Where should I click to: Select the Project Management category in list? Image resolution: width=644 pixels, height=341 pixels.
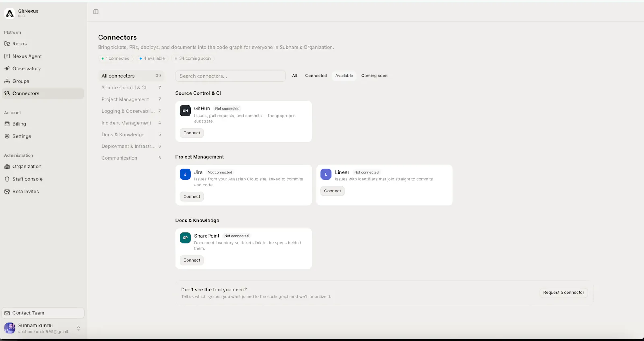(x=131, y=99)
